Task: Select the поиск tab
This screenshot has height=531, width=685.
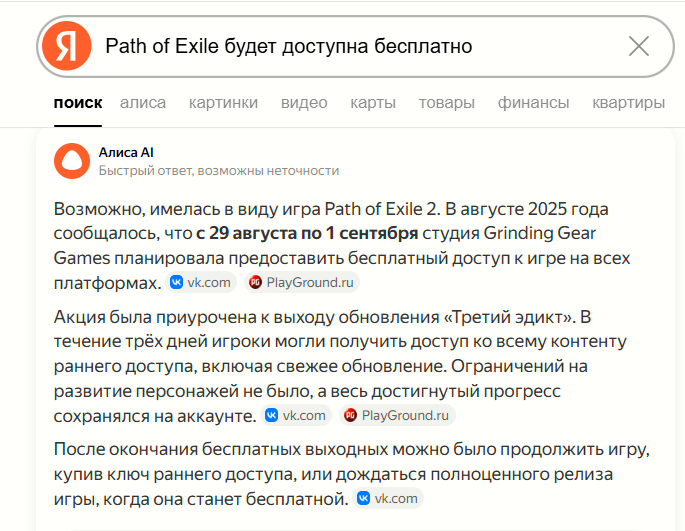Action: coord(78,103)
